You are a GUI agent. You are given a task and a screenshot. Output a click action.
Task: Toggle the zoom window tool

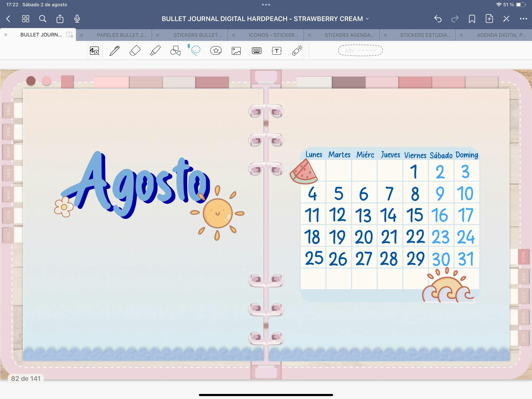pyautogui.click(x=94, y=51)
